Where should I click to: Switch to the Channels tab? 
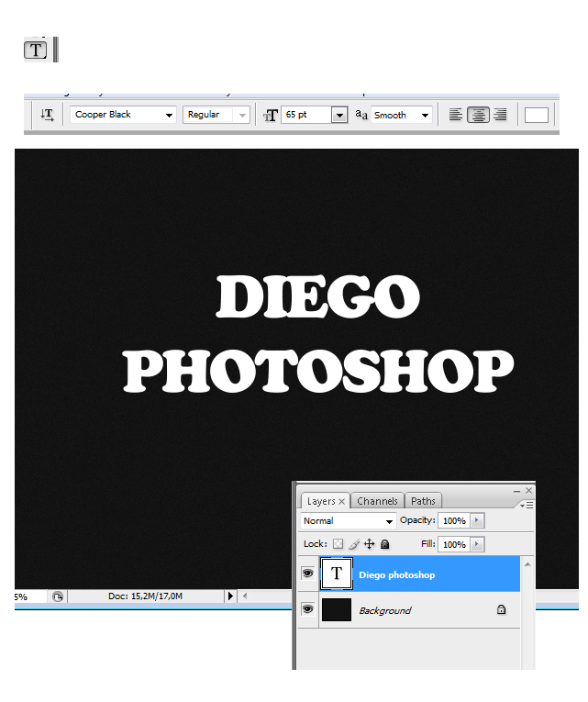pos(377,501)
